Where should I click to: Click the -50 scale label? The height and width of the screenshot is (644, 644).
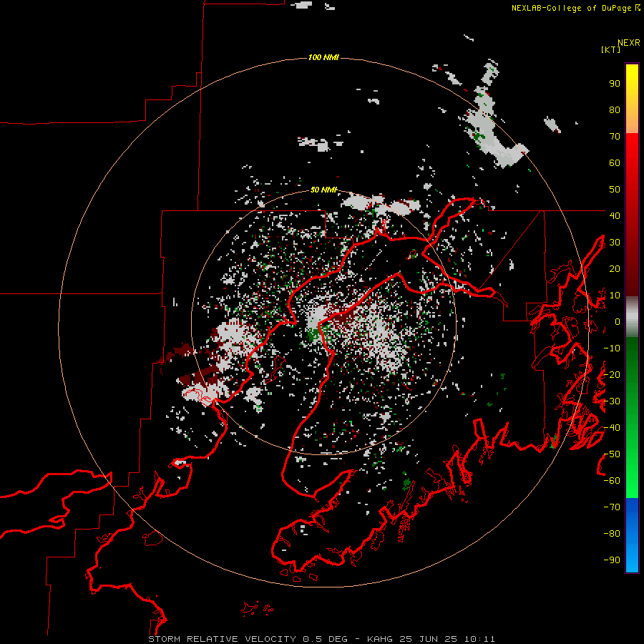coord(612,454)
